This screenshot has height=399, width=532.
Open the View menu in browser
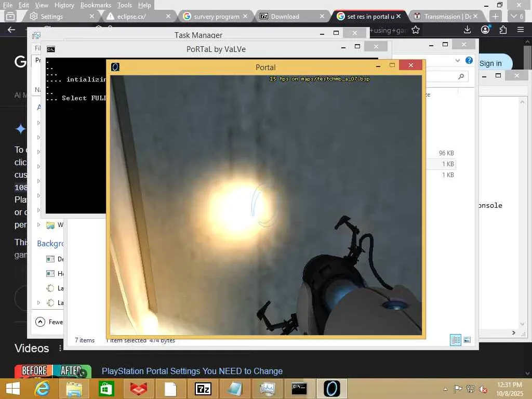click(42, 5)
